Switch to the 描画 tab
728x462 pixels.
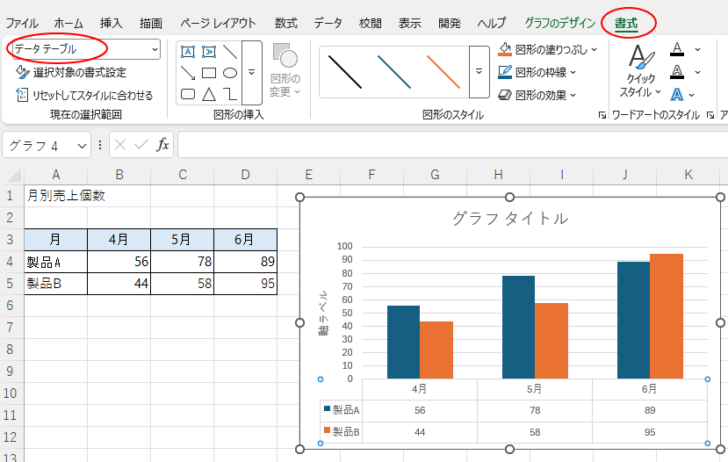pyautogui.click(x=151, y=23)
